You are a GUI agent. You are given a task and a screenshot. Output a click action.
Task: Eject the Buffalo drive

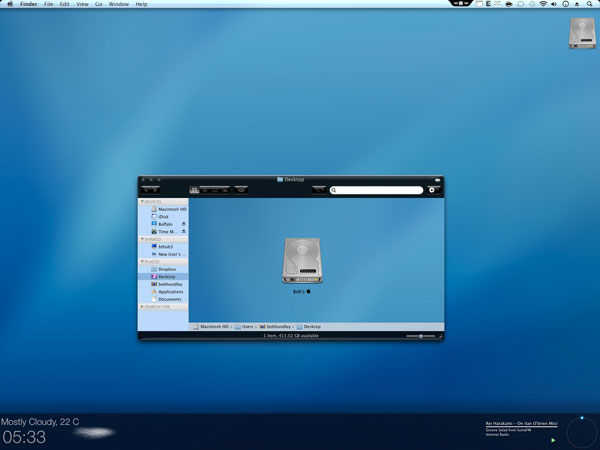click(x=184, y=224)
